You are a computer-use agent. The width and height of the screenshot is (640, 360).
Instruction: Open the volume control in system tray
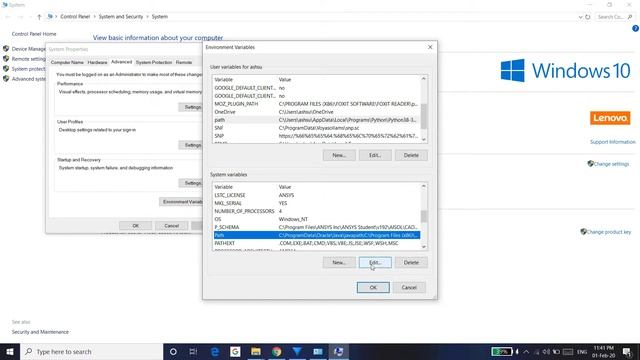(546, 351)
